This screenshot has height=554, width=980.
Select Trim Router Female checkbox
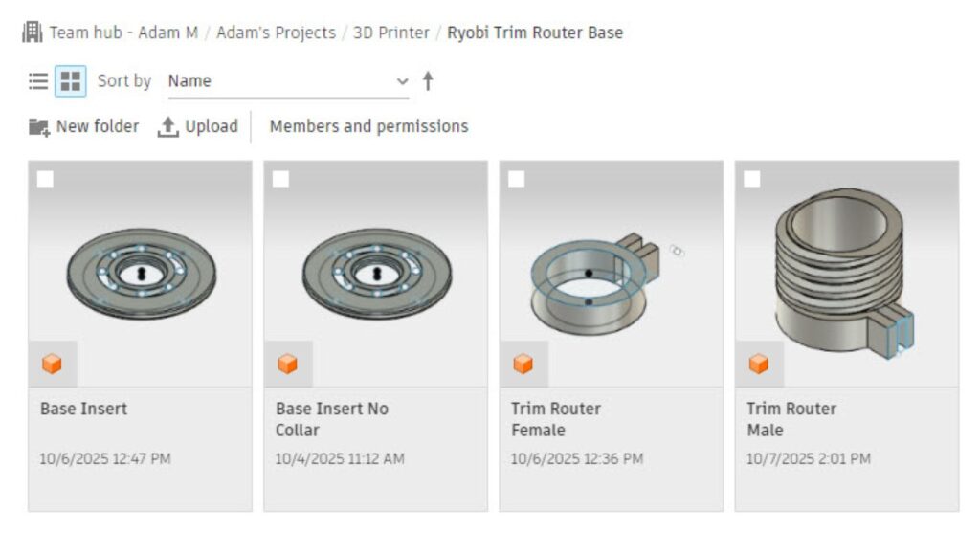[x=517, y=179]
